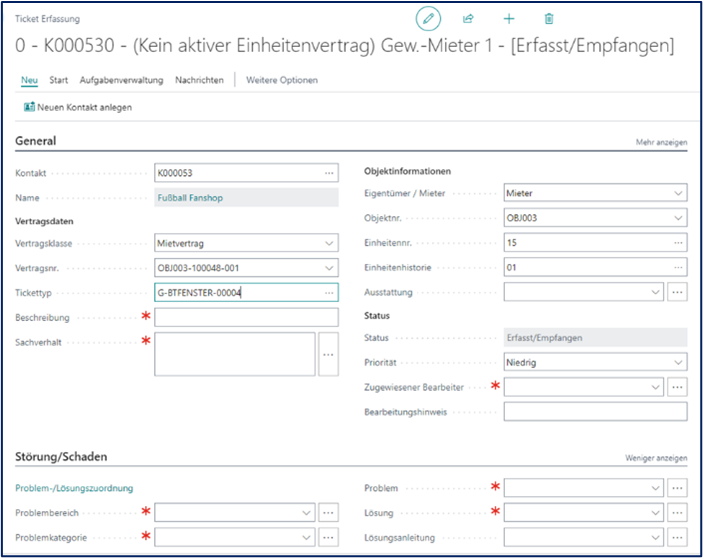703x558 pixels.
Task: Click the share icon in header
Action: (x=468, y=19)
